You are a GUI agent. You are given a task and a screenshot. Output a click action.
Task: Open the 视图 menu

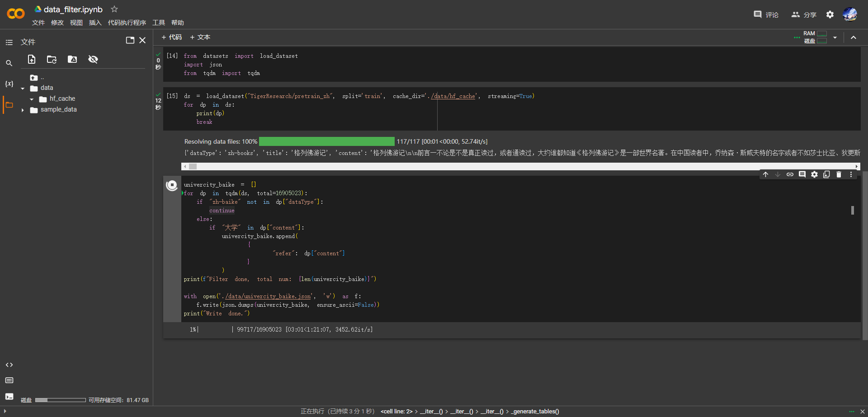coord(76,23)
